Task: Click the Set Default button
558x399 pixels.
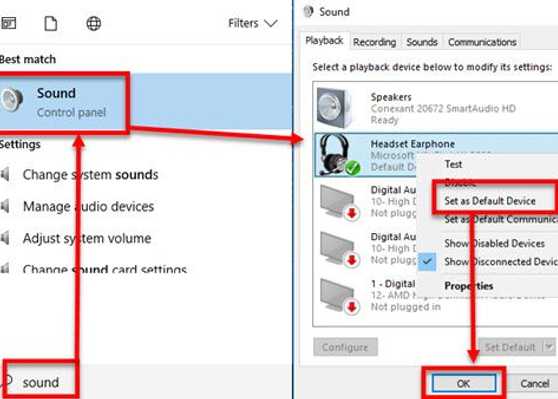Action: click(x=510, y=347)
